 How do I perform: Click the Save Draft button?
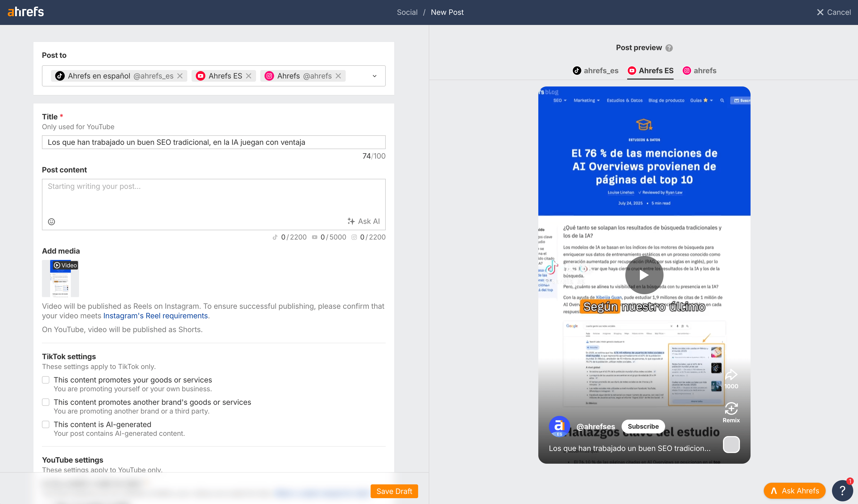[394, 491]
